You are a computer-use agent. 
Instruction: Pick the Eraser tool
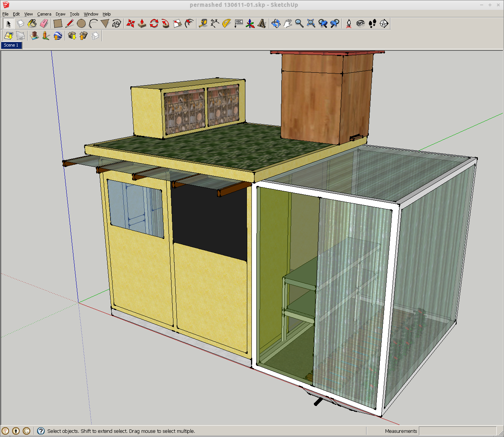pos(44,23)
